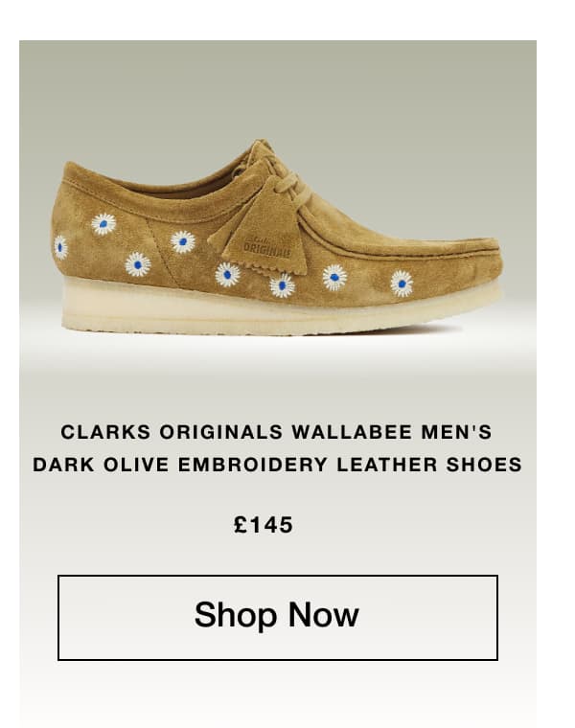
Task: Click 'DARK OLIVE EMBROIDERY' title line
Action: [180, 465]
